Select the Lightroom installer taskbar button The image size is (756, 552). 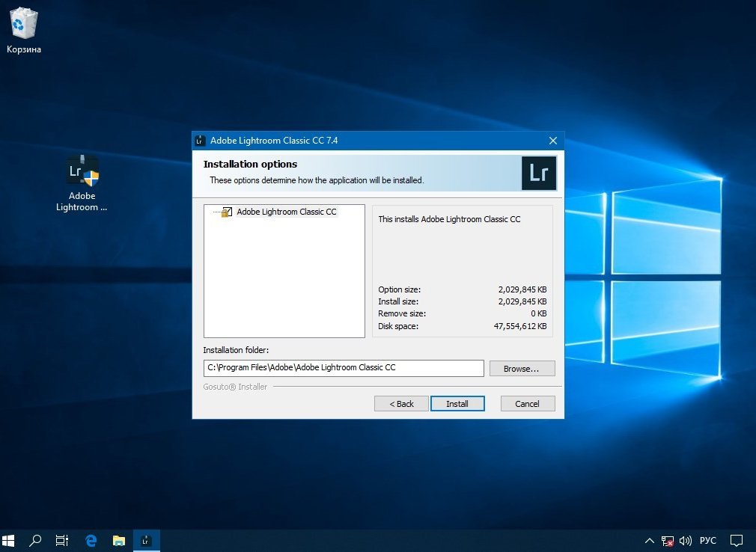pos(146,541)
